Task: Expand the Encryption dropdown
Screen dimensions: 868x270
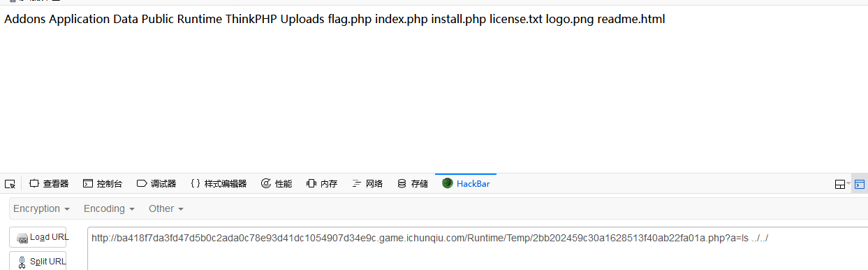Action: (41, 208)
